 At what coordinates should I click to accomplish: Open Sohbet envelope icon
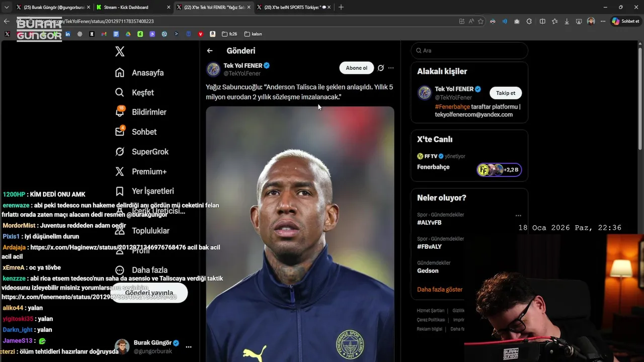(x=120, y=131)
